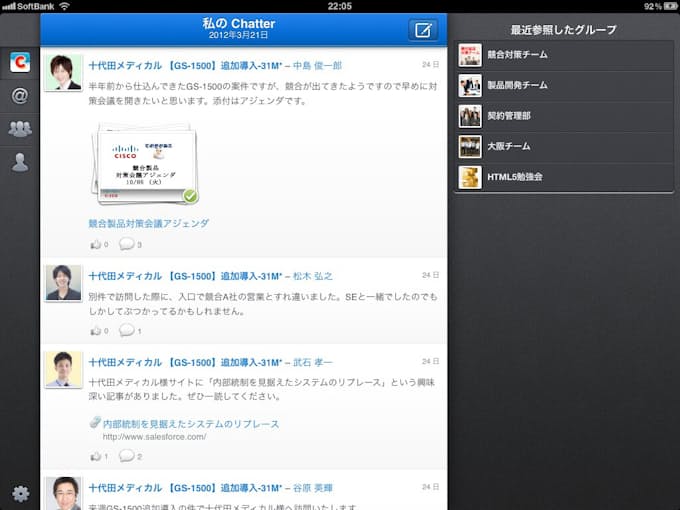Screen dimensions: 680x510
Task: Open the @ mentions sidebar icon
Action: pos(19,96)
